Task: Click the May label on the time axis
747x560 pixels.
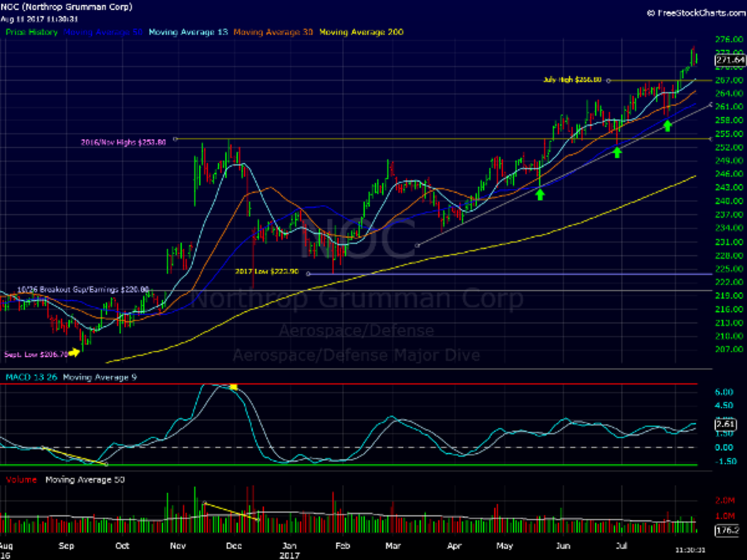Action: [504, 546]
